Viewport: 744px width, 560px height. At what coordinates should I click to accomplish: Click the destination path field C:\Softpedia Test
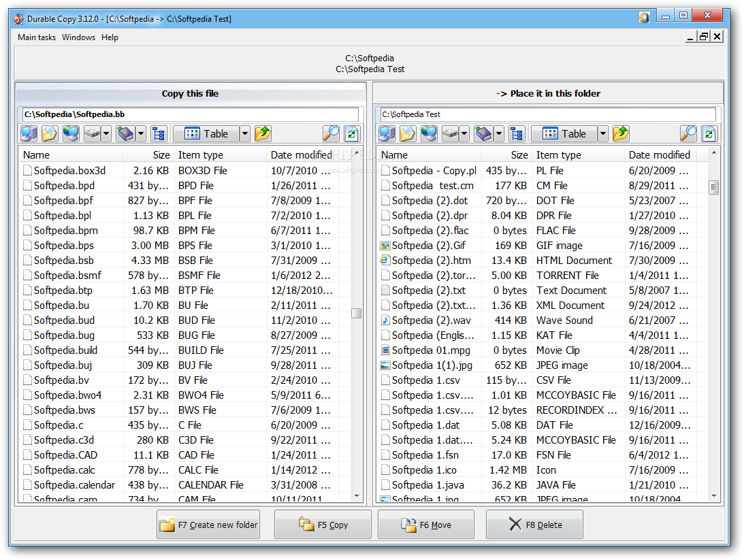coord(548,114)
